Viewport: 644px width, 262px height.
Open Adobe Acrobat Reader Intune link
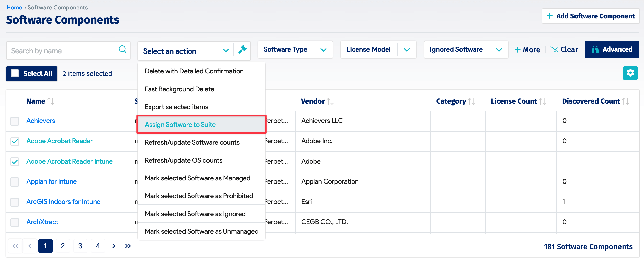tap(70, 161)
